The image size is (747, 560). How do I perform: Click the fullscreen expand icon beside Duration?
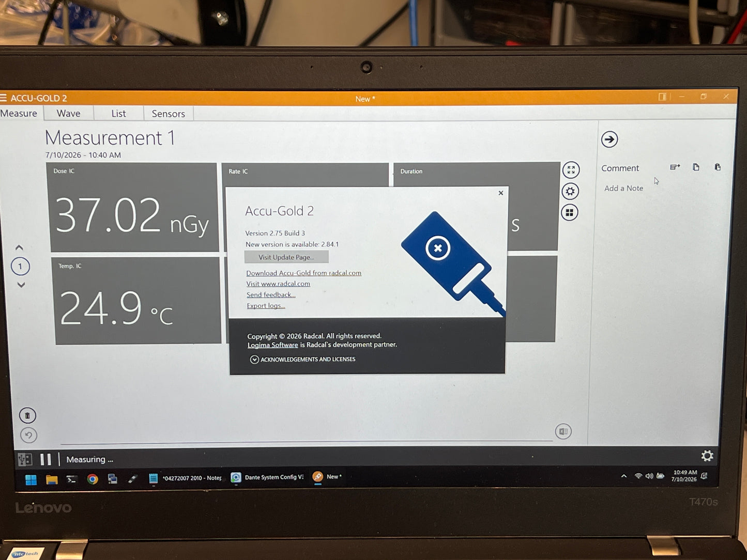pos(571,170)
